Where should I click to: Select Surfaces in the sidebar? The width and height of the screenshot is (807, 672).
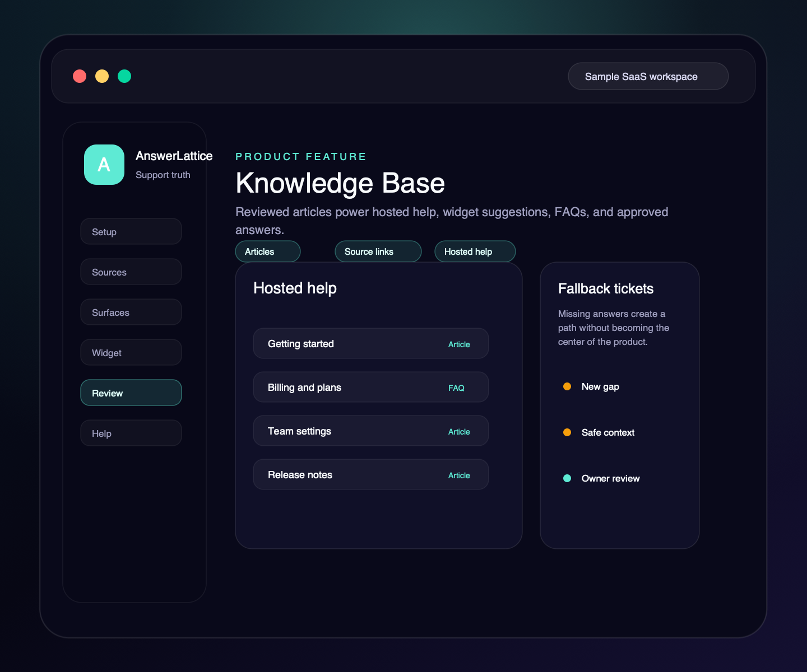click(131, 312)
